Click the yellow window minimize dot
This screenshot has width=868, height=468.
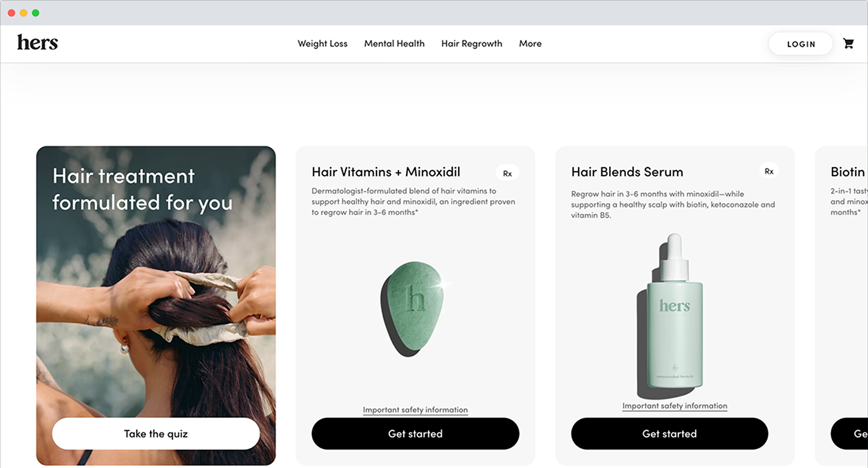click(23, 13)
